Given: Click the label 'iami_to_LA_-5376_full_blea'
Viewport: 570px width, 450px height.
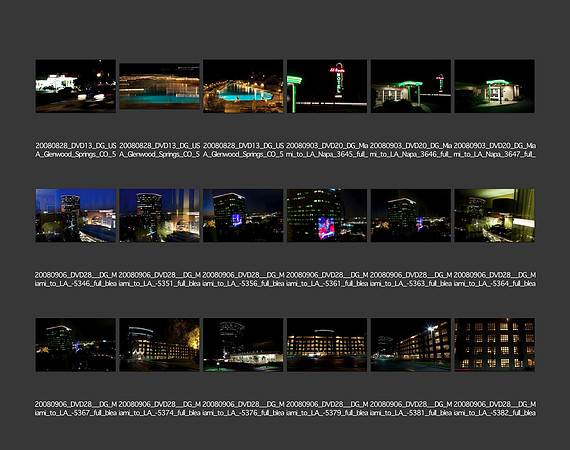Looking at the screenshot, I should tap(243, 413).
